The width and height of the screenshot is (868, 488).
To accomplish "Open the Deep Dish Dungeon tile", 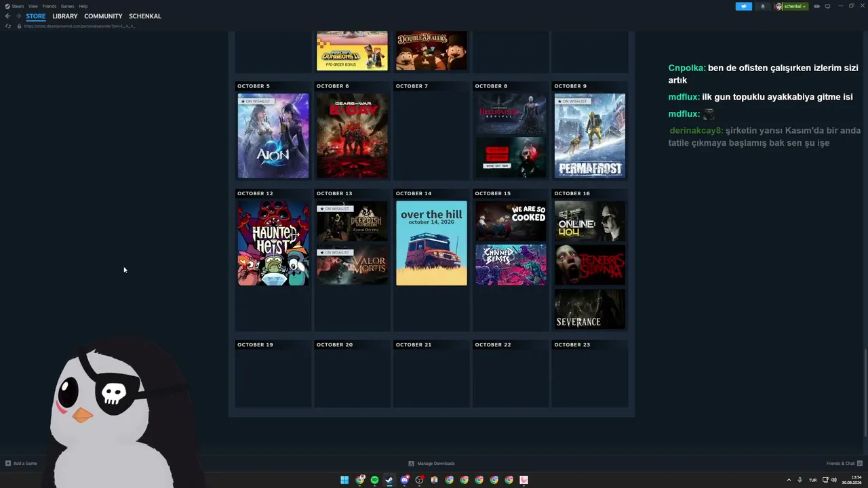I will pyautogui.click(x=353, y=222).
